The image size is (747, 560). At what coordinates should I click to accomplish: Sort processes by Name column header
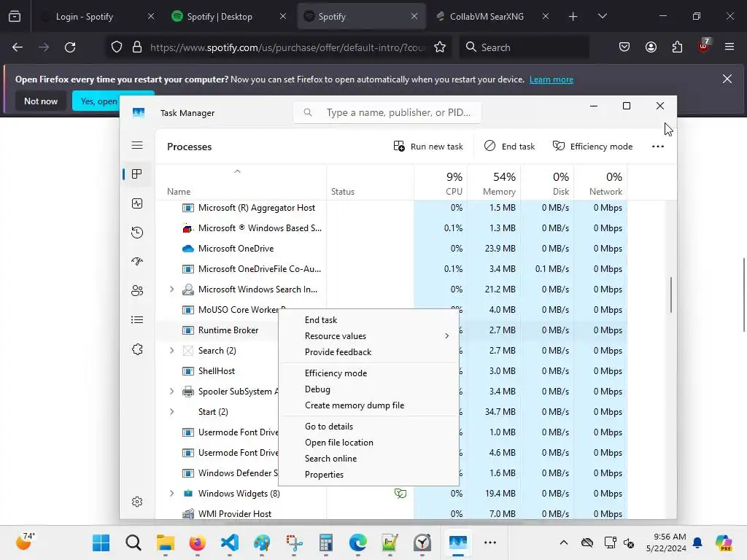click(x=241, y=183)
